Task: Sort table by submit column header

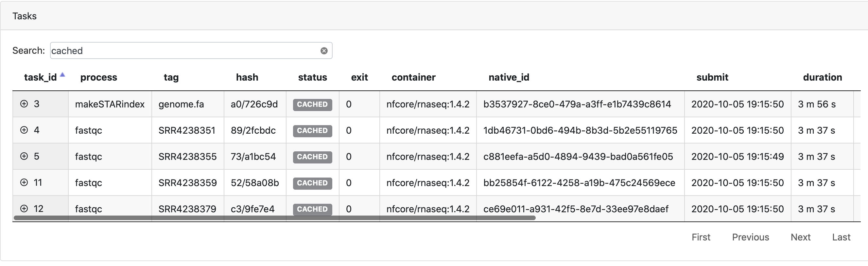Action: (x=712, y=77)
